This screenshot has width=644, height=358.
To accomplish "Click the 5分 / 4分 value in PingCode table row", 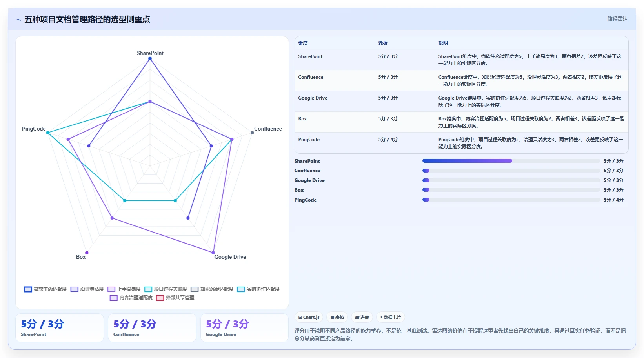I will point(388,140).
